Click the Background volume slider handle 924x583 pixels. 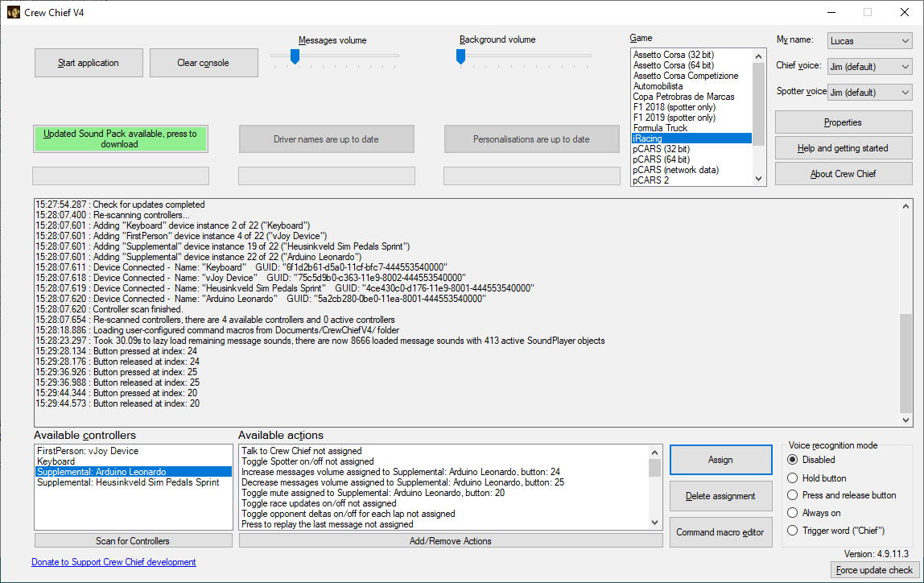(x=461, y=56)
